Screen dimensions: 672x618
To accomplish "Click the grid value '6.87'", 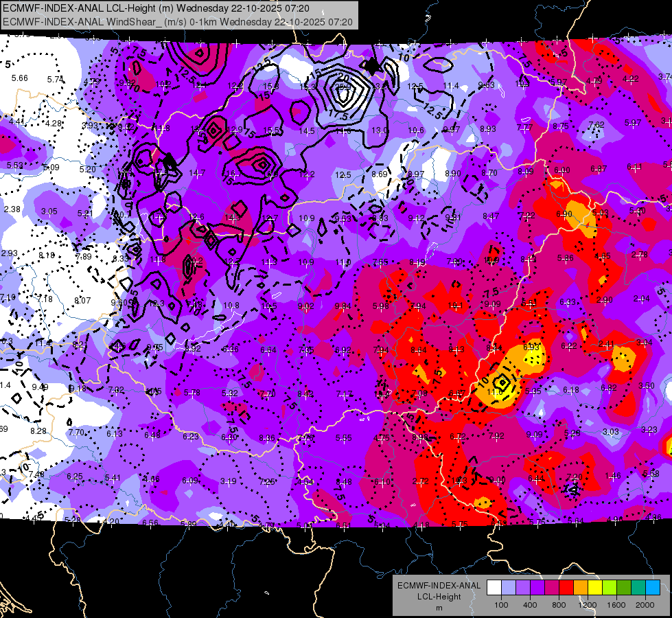I will click(599, 168).
